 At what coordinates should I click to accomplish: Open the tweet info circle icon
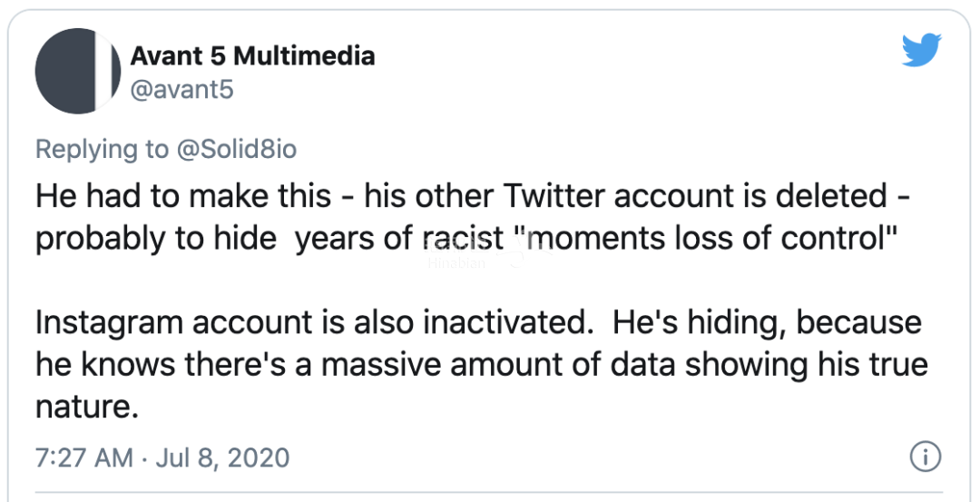(925, 457)
